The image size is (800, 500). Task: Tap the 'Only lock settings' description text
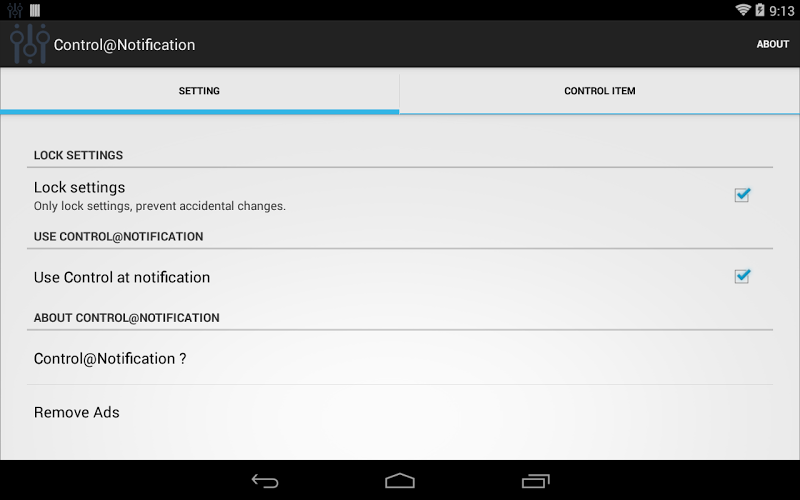click(x=160, y=206)
